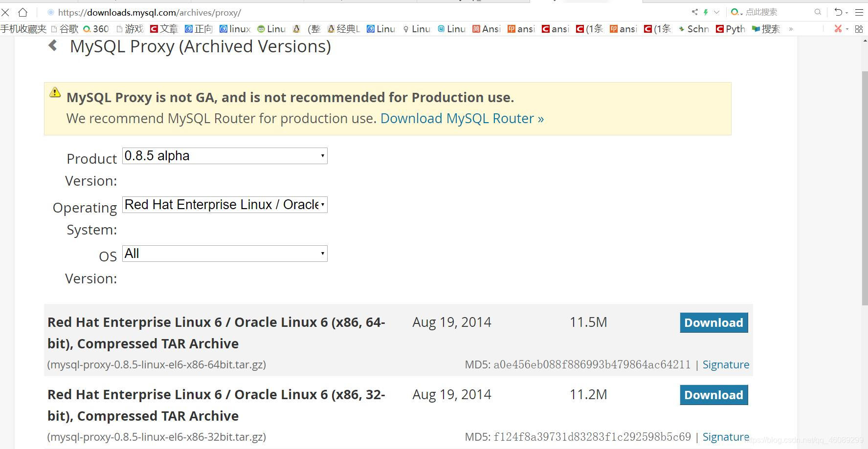Screen dimensions: 868x449
Task: Expand the chevron next to lightning icon
Action: pos(716,12)
